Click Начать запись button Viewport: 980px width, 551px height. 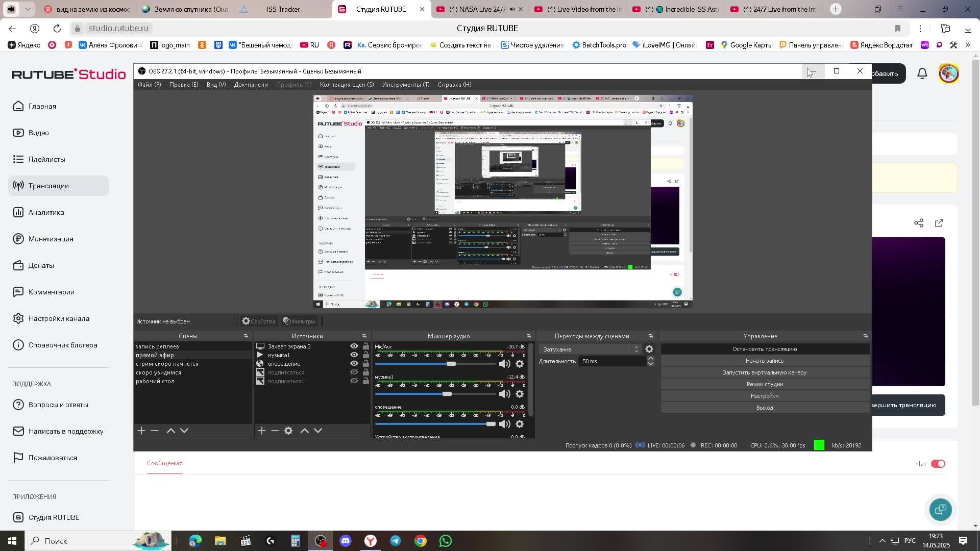765,361
